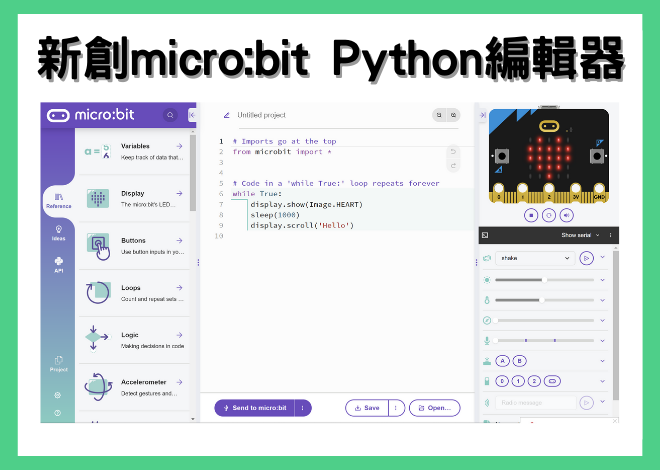
Task: Touch the gold logo on the simulated board
Action: coord(548,126)
